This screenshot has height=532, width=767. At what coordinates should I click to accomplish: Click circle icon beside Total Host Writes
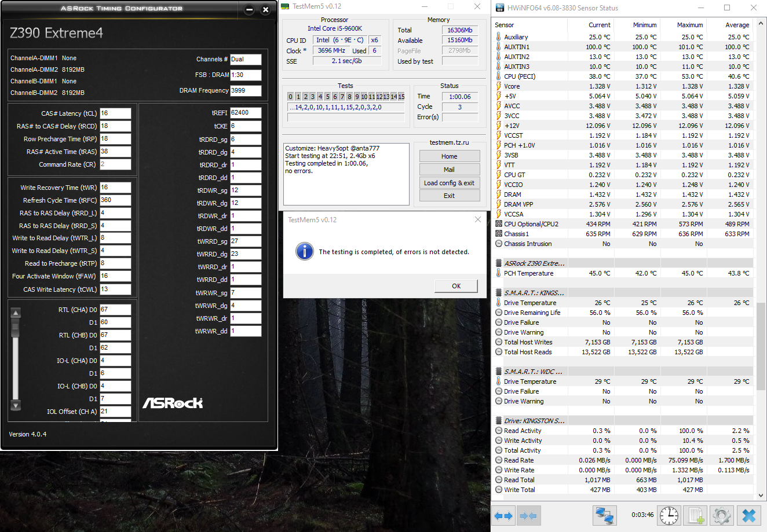(499, 342)
